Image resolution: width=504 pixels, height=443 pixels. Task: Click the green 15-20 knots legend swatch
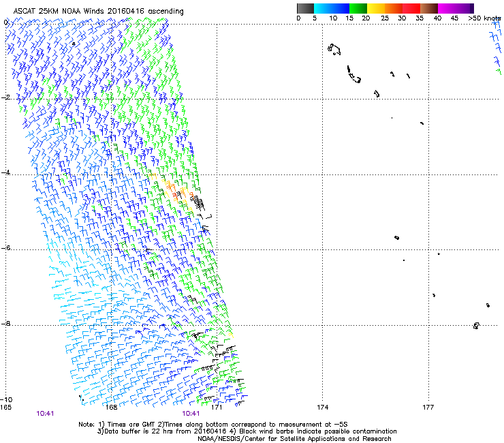[x=358, y=8]
